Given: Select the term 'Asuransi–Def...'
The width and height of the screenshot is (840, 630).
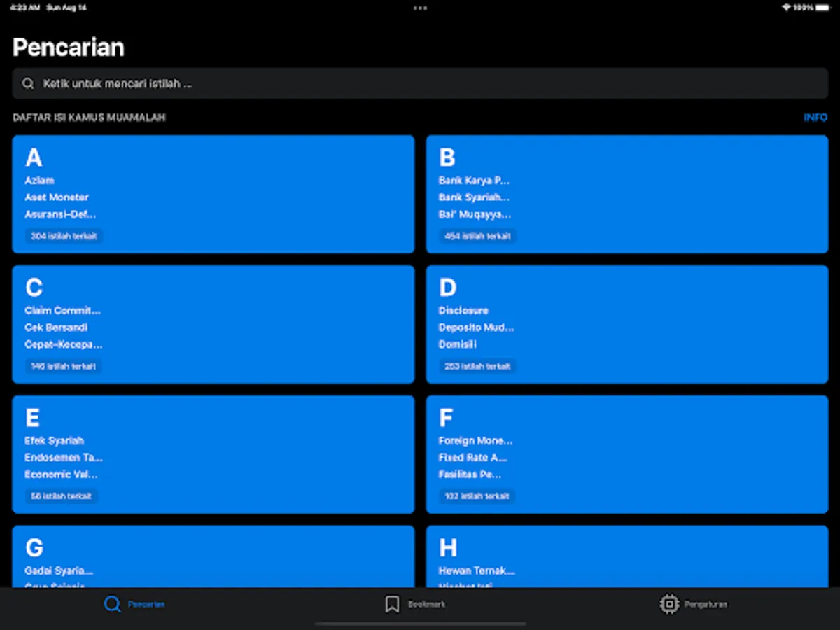Looking at the screenshot, I should coord(60,214).
